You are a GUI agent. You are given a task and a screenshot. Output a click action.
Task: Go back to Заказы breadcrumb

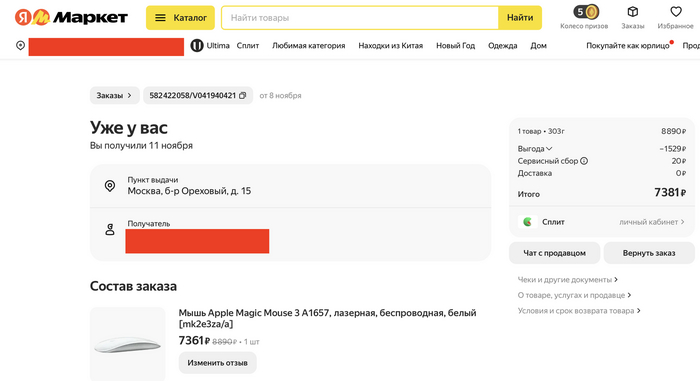point(115,96)
